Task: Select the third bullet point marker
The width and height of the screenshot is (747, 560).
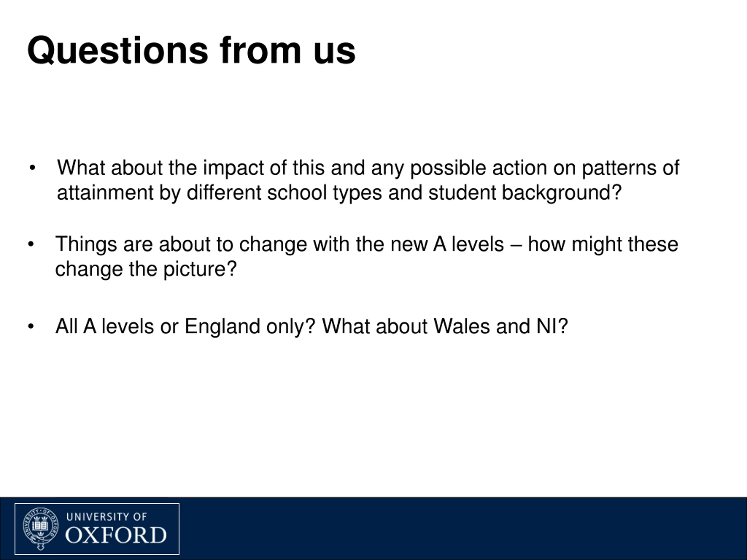Action: point(31,326)
